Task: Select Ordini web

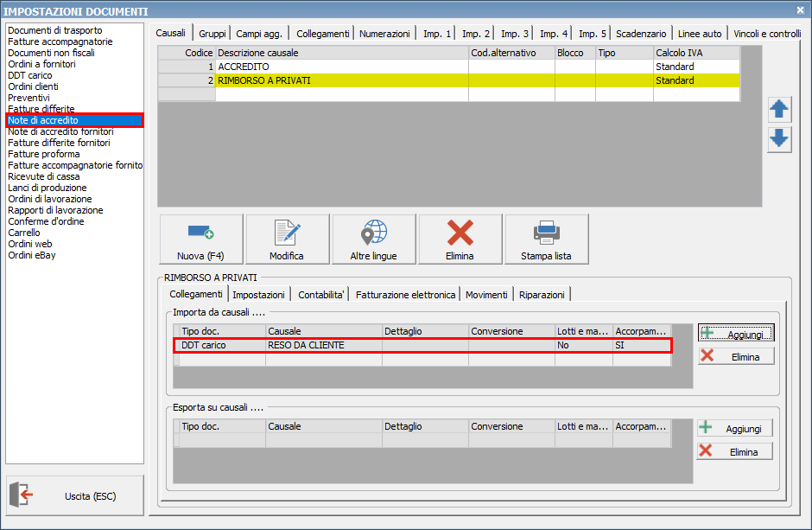Action: [x=30, y=244]
